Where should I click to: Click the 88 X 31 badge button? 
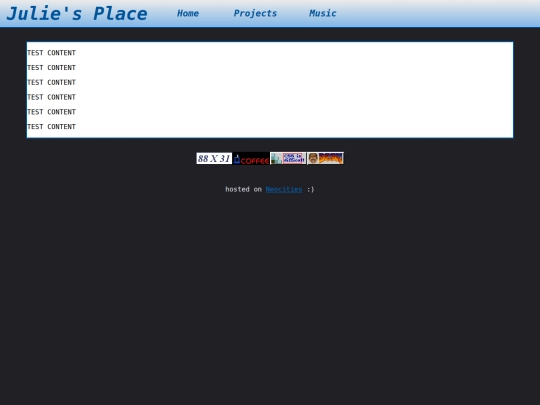click(x=214, y=158)
